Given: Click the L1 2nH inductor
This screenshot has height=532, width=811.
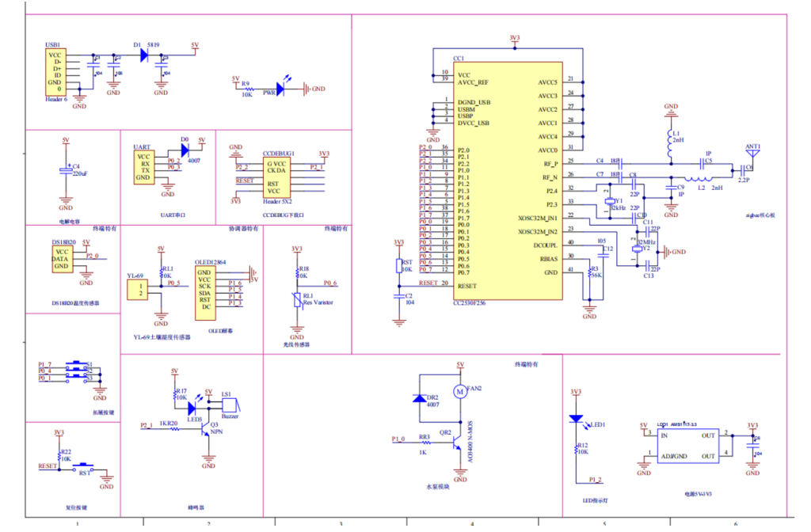Looking at the screenshot, I should coord(671,140).
